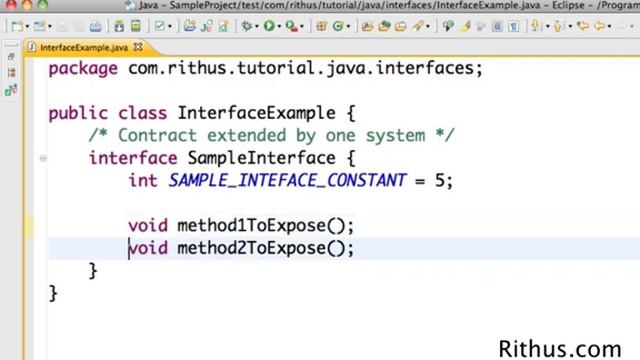640x360 pixels.
Task: Click the package declaration line
Action: 266,68
